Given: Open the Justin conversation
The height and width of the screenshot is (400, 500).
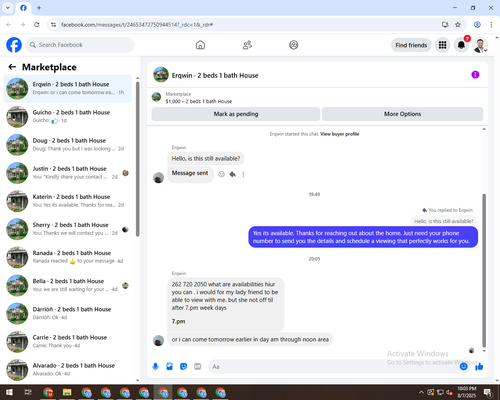Looking at the screenshot, I should pos(67,173).
